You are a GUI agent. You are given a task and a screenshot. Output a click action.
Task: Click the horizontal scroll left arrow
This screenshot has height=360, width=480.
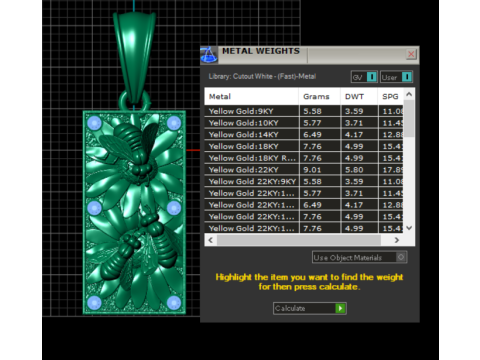210,240
